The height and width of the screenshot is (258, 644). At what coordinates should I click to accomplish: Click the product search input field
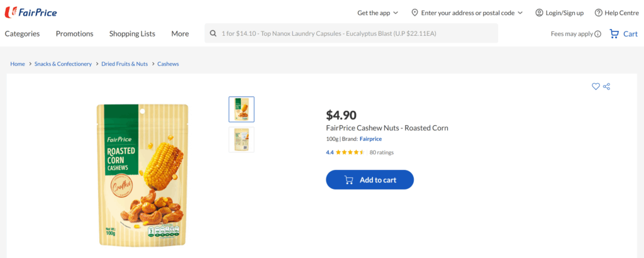click(351, 33)
